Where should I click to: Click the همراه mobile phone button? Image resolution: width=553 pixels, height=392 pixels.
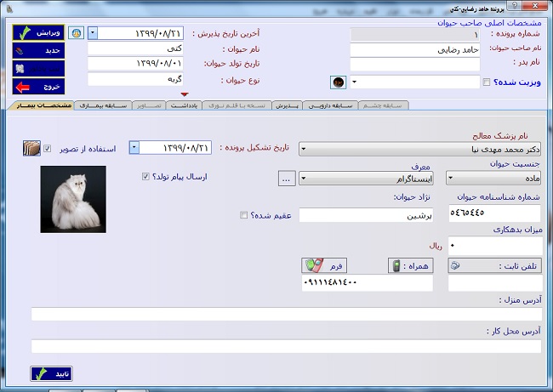412,265
